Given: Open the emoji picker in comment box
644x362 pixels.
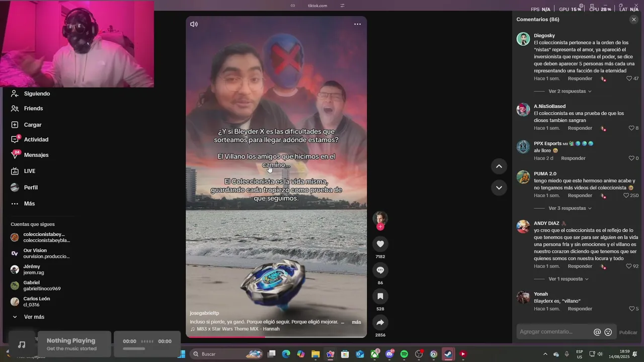Looking at the screenshot, I should [608, 332].
